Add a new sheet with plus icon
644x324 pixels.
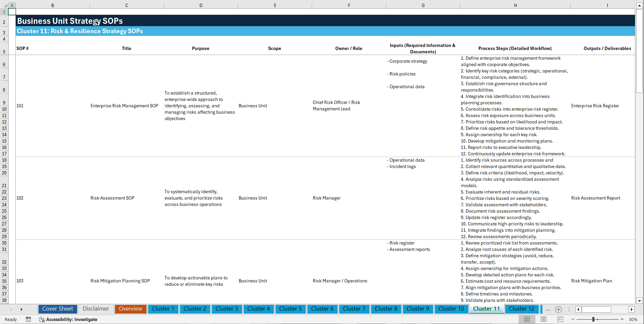(559, 309)
